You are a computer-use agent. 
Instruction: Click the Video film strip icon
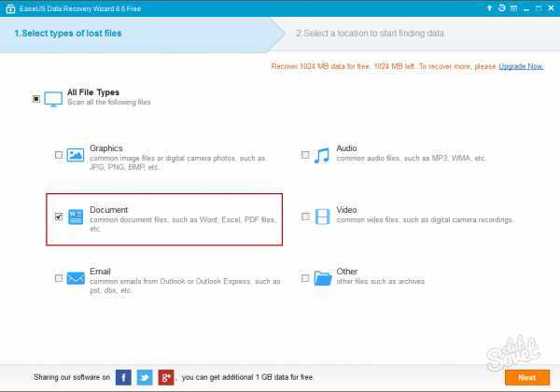pos(322,217)
